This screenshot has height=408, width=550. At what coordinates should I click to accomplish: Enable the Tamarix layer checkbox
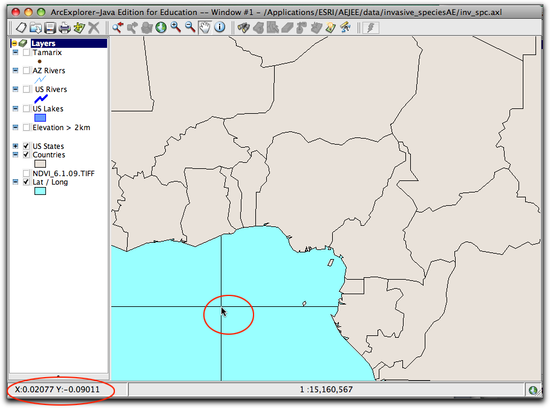(26, 53)
